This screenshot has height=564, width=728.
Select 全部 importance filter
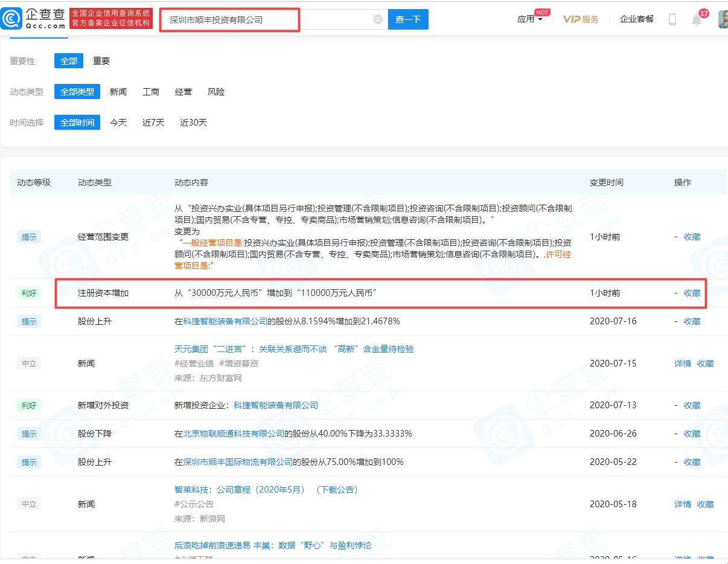click(x=69, y=61)
